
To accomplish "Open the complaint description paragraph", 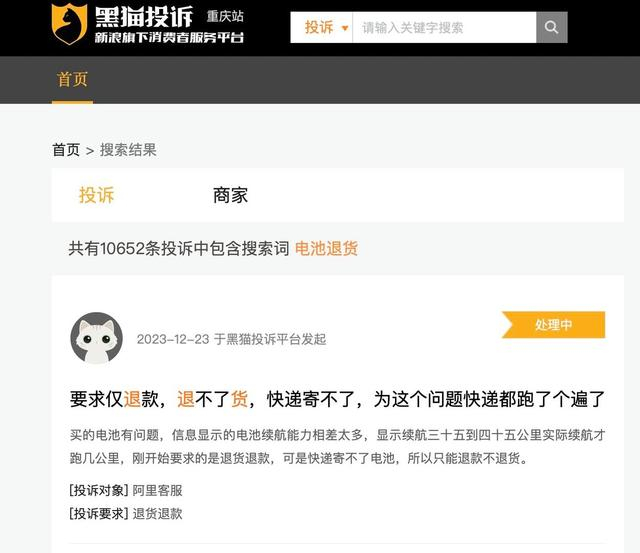I will [337, 446].
